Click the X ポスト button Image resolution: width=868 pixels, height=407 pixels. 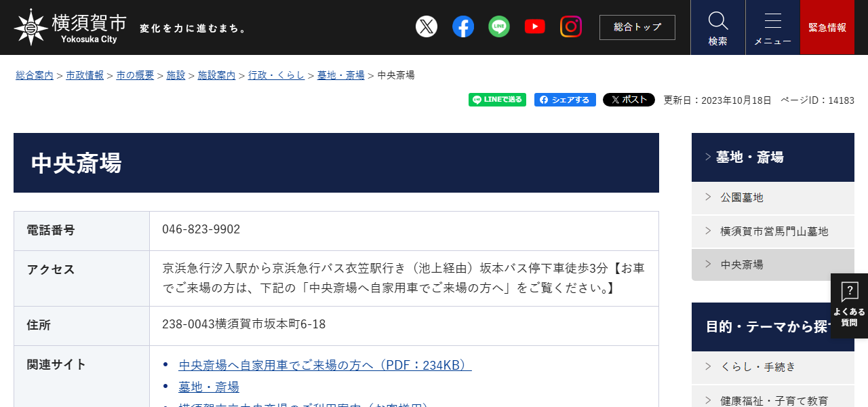click(x=629, y=100)
